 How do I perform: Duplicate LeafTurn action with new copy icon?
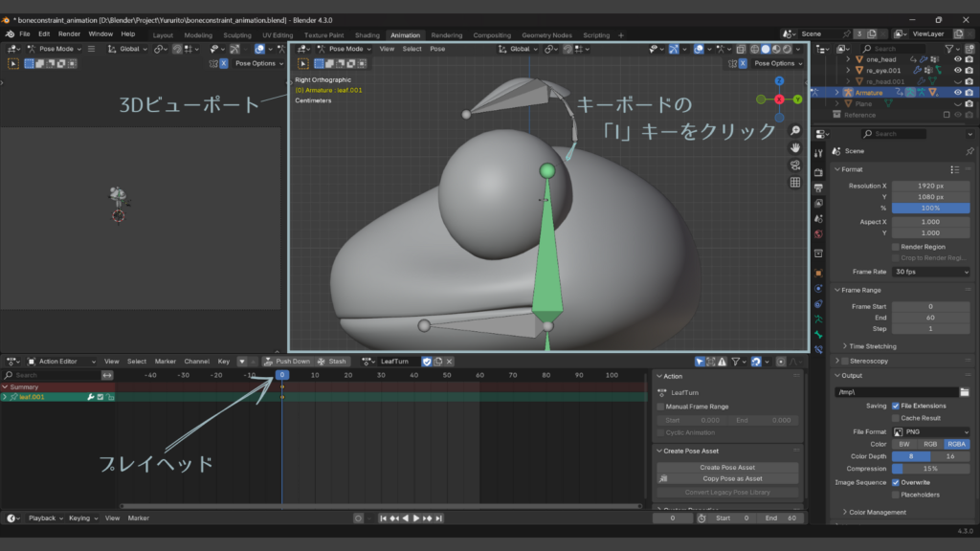pyautogui.click(x=438, y=361)
